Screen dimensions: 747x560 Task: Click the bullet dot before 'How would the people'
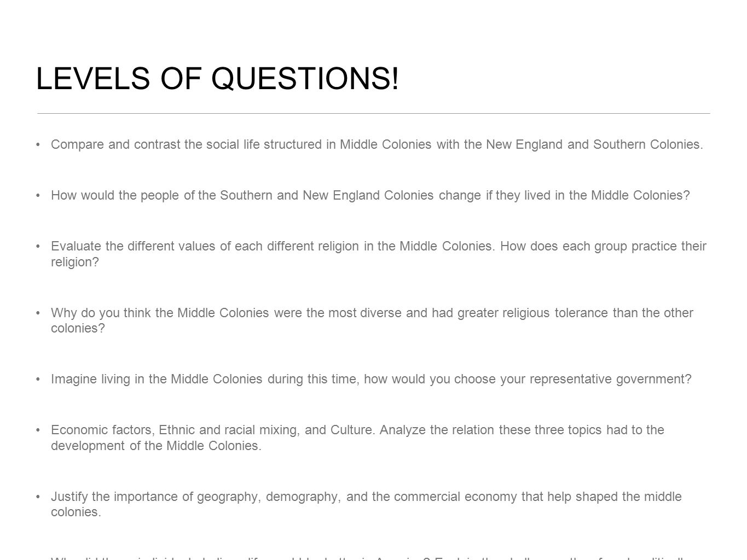click(x=38, y=195)
